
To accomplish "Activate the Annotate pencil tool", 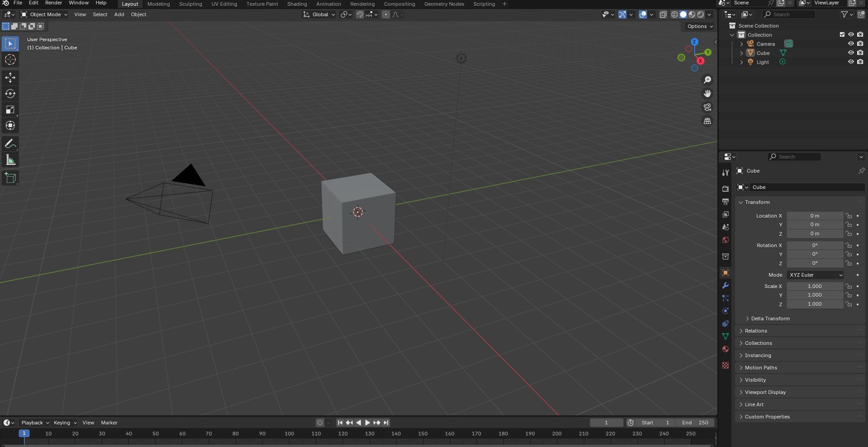I will 10,144.
